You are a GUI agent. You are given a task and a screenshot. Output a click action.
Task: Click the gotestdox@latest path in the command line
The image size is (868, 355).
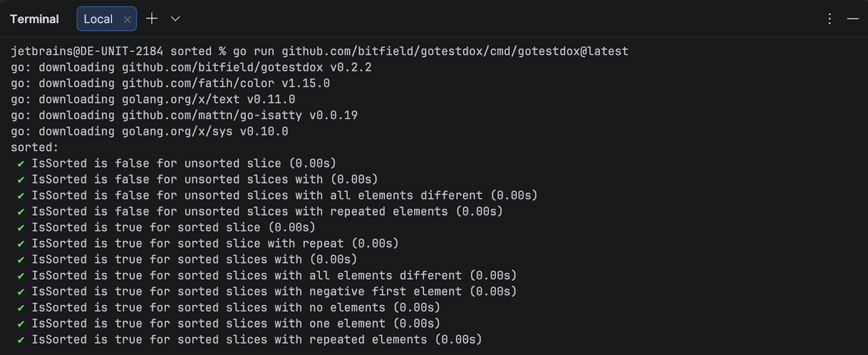(x=455, y=51)
